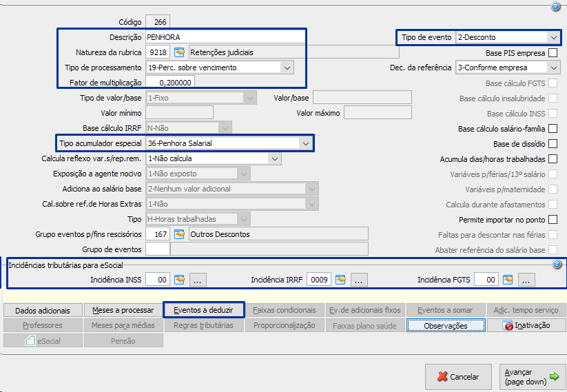This screenshot has width=567, height=392.
Task: Click the eSocial button
Action: [43, 340]
